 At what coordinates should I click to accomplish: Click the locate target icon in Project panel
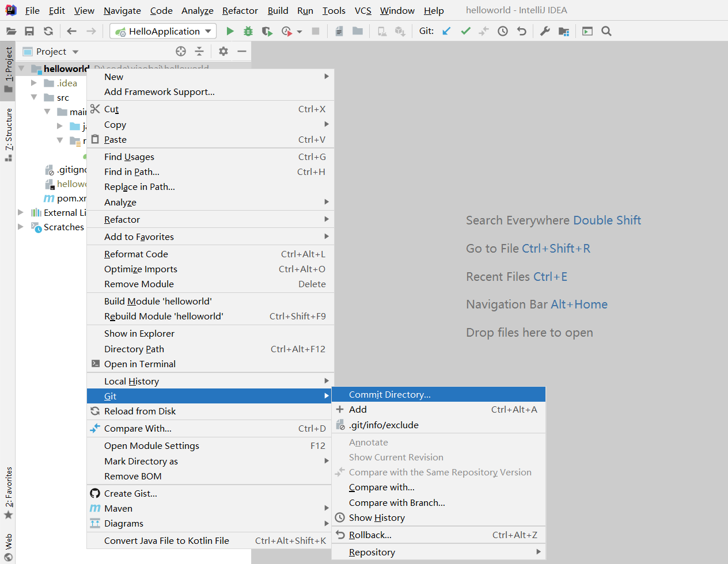pyautogui.click(x=181, y=51)
